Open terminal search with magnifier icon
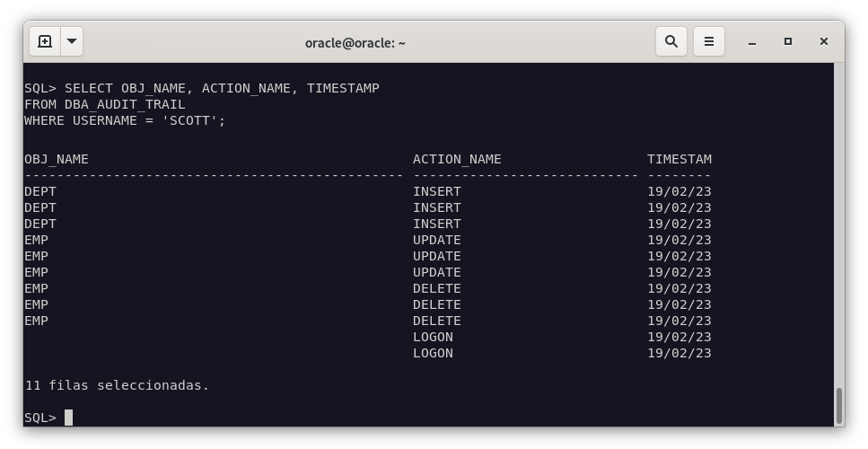The height and width of the screenshot is (449, 868). point(671,41)
